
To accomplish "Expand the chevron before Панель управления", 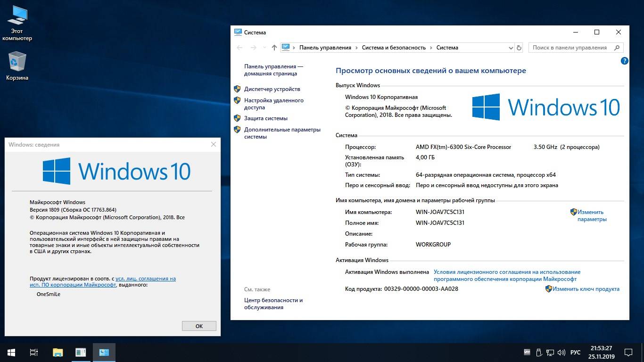I will [x=294, y=48].
